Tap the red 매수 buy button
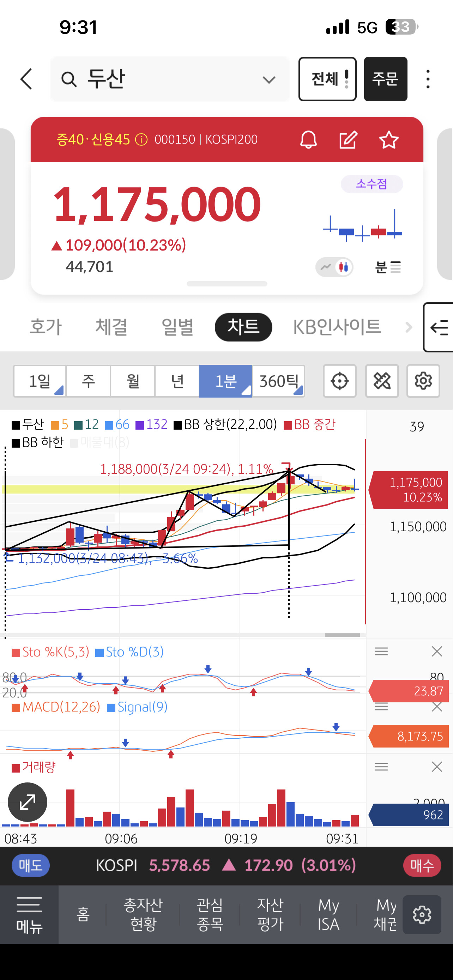This screenshot has height=980, width=453. coord(422,865)
